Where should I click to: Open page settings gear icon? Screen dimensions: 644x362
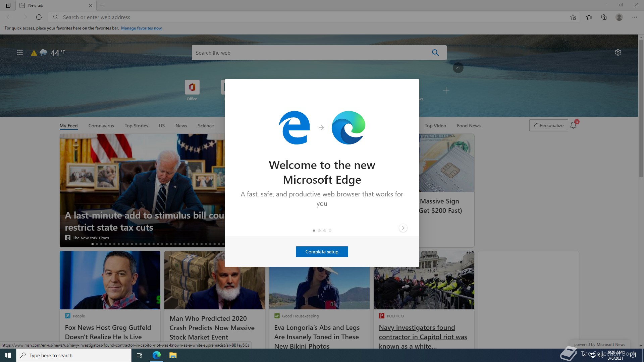click(x=618, y=52)
